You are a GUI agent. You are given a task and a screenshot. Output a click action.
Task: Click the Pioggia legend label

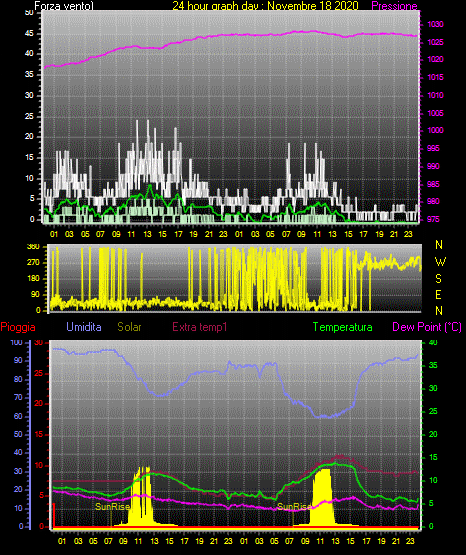pyautogui.click(x=18, y=327)
